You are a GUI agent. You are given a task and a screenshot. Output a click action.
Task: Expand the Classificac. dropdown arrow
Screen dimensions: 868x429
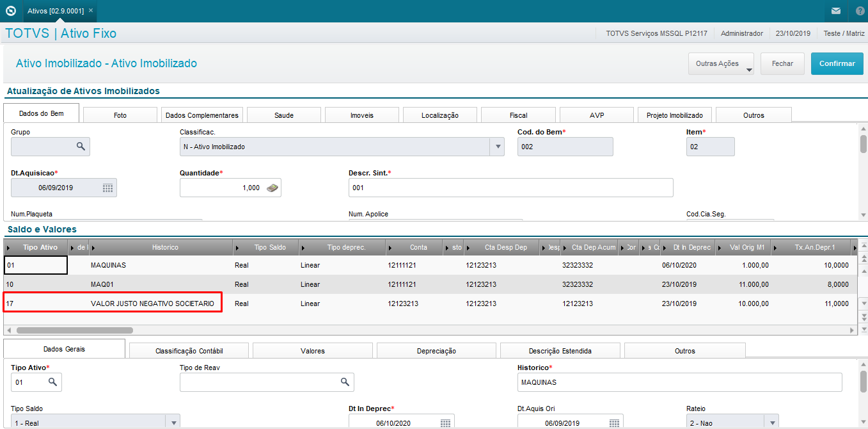click(497, 147)
